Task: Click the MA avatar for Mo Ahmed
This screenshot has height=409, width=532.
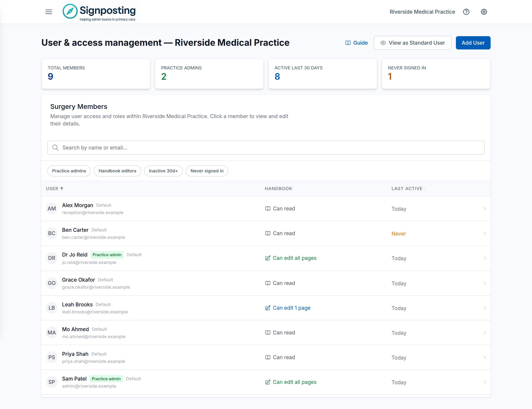Action: pos(52,333)
